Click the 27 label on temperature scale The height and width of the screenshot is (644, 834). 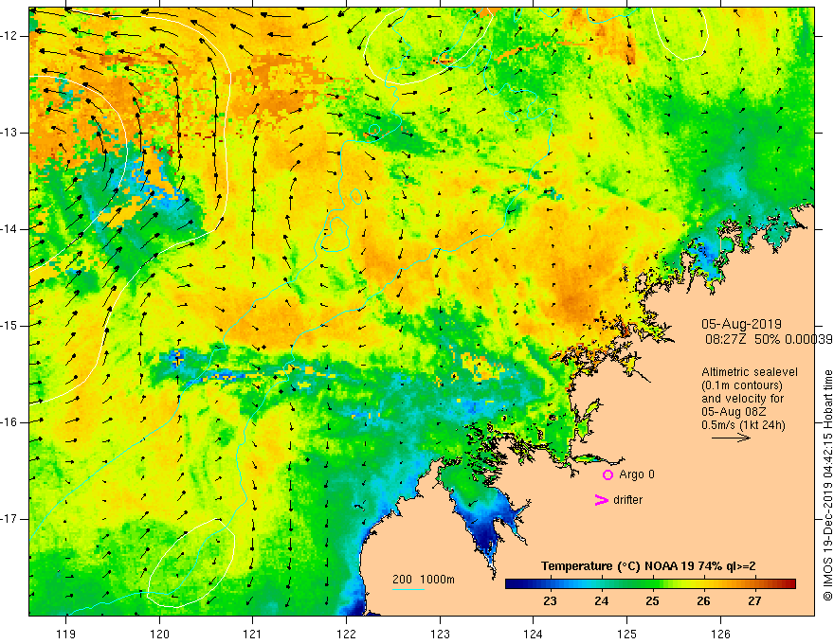(754, 601)
